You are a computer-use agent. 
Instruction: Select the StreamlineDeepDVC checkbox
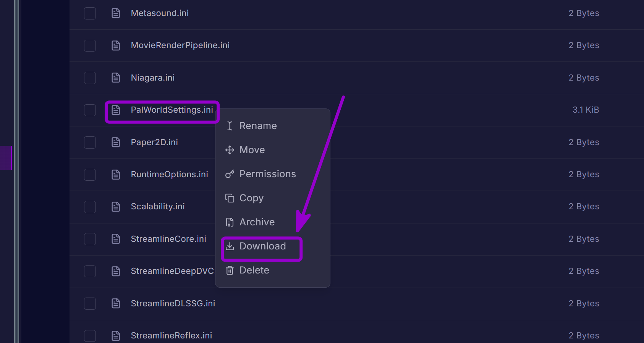pyautogui.click(x=90, y=271)
